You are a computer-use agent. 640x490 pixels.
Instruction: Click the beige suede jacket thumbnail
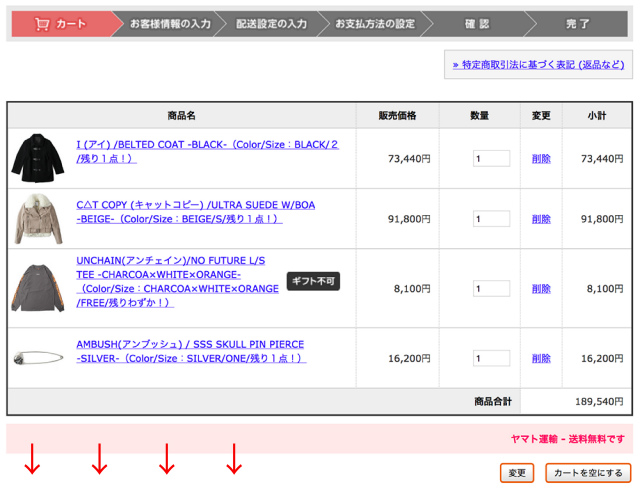coord(38,219)
